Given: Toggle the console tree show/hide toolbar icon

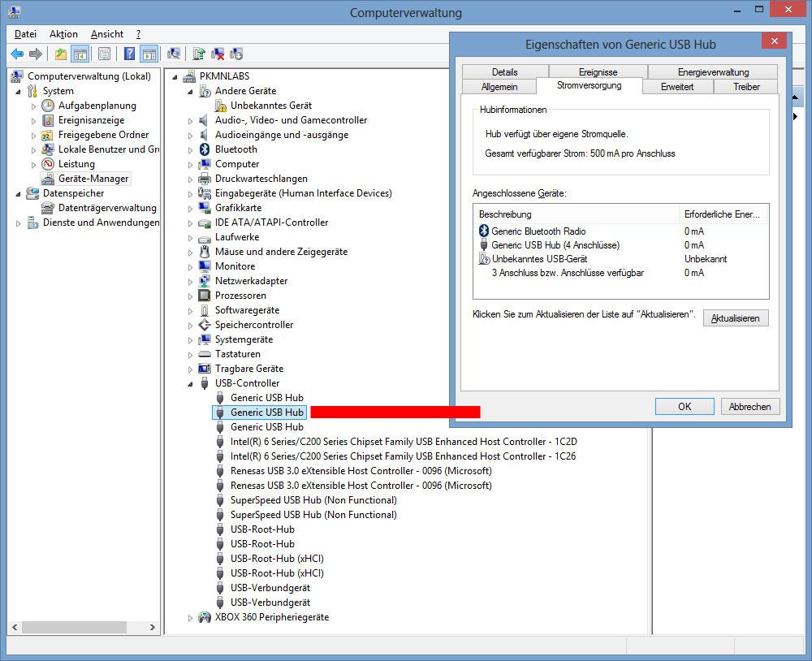Looking at the screenshot, I should (80, 54).
